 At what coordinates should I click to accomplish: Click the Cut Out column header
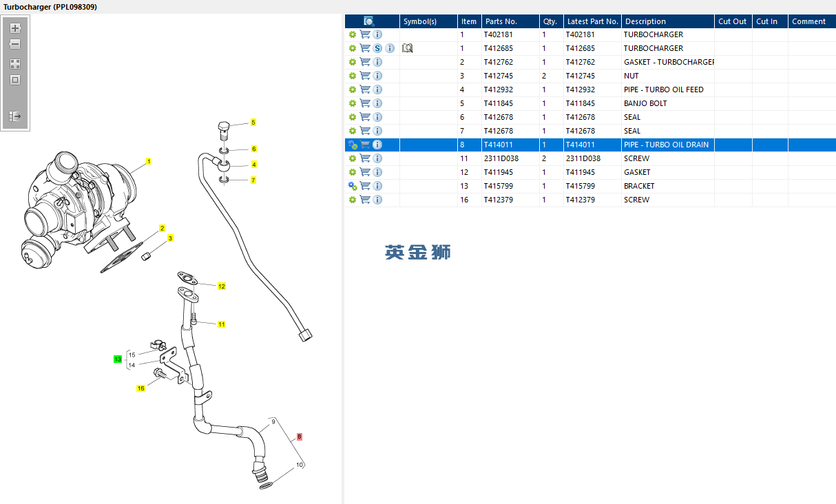[x=733, y=21]
